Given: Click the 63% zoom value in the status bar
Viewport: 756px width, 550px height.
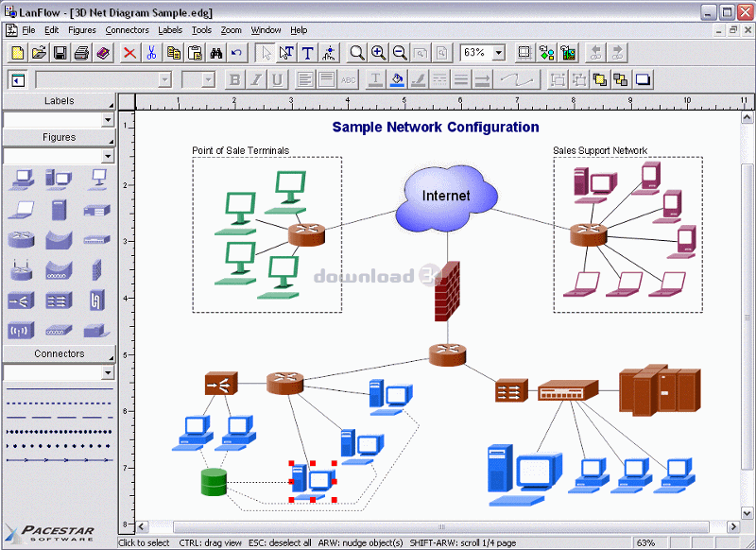Looking at the screenshot, I should (x=645, y=542).
